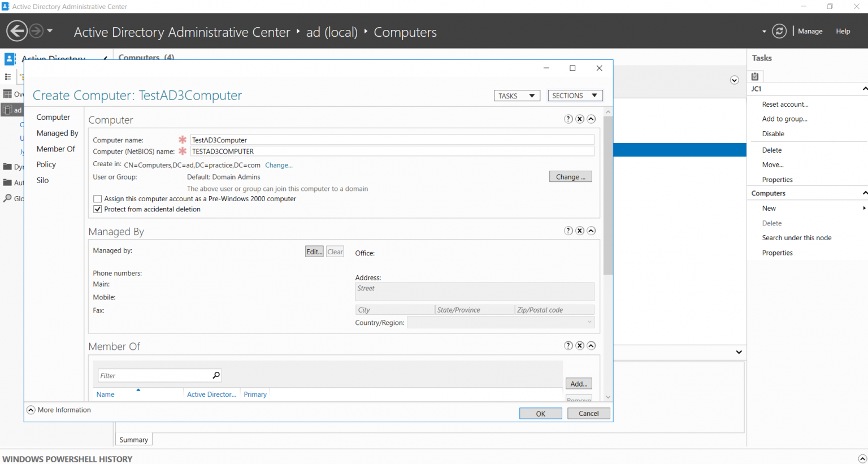Click the State/Province field

click(x=475, y=310)
